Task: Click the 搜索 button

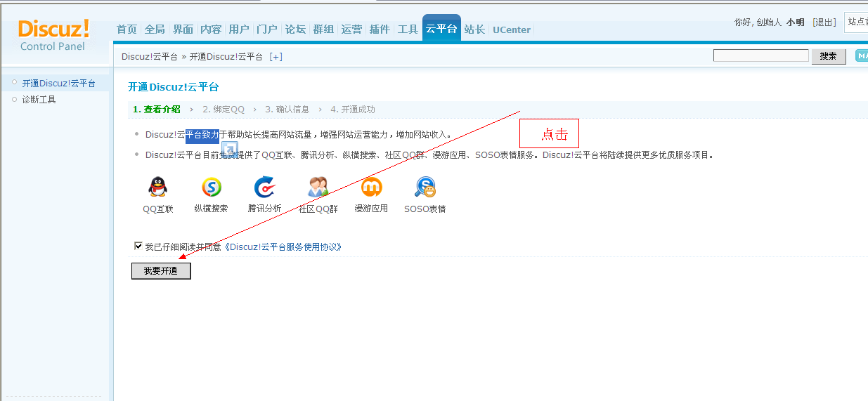Action: click(x=829, y=56)
